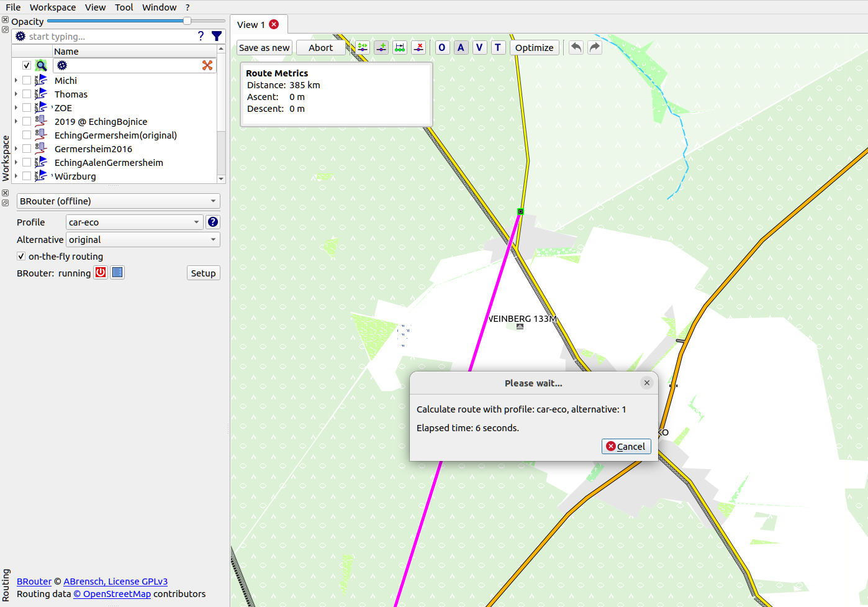Open the Alternative dropdown showing original
The height and width of the screenshot is (607, 868).
tap(143, 240)
